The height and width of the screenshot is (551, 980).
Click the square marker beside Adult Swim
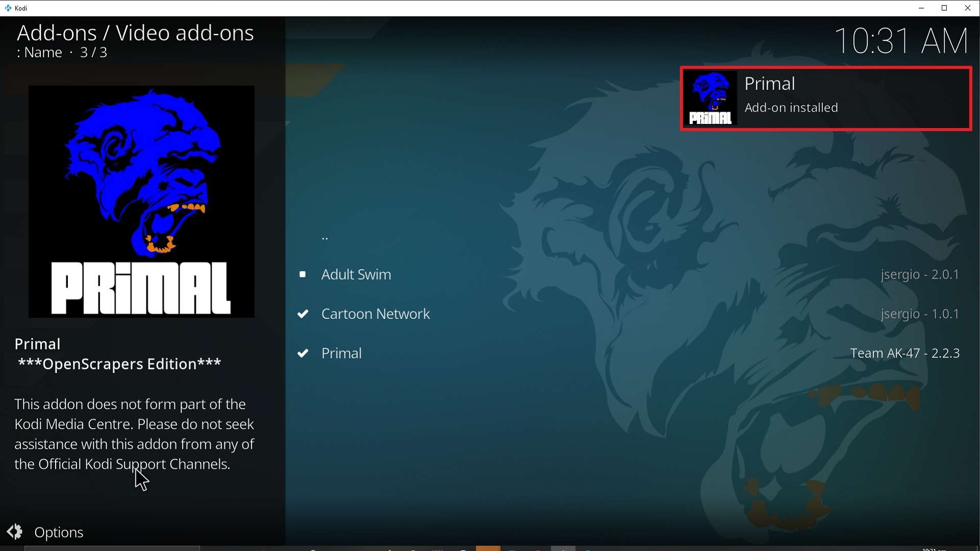coord(303,275)
